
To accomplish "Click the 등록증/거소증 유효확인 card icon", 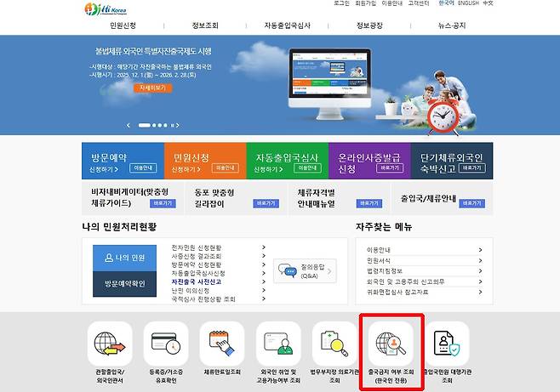I will [x=167, y=344].
